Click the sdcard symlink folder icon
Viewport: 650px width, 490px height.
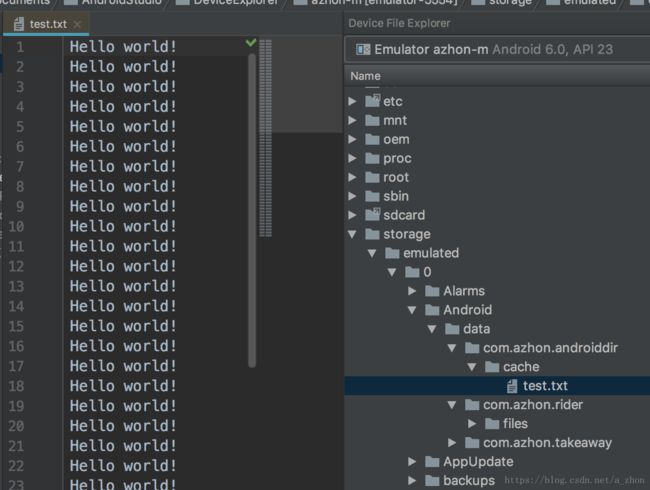click(372, 215)
